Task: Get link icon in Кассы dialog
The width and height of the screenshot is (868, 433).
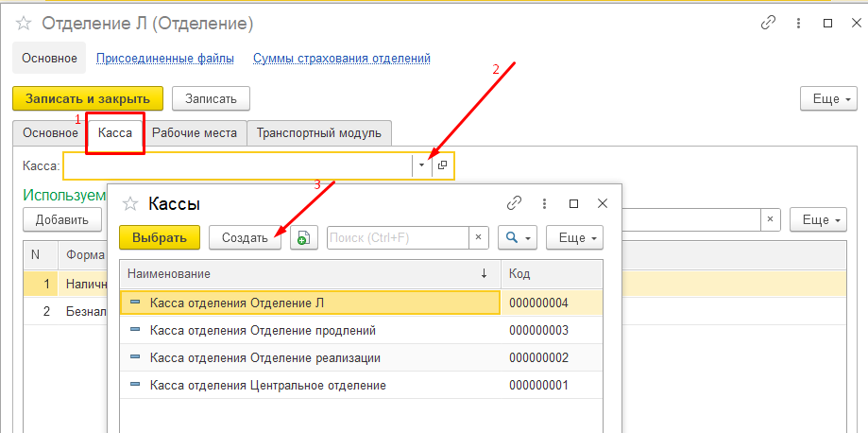Action: coord(514,203)
